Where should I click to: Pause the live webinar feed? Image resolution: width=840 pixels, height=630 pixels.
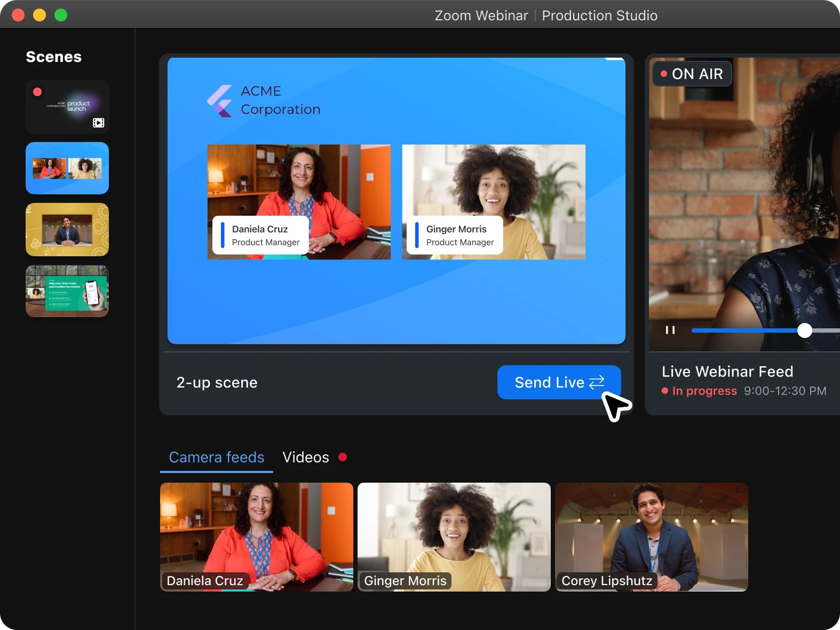[x=670, y=330]
